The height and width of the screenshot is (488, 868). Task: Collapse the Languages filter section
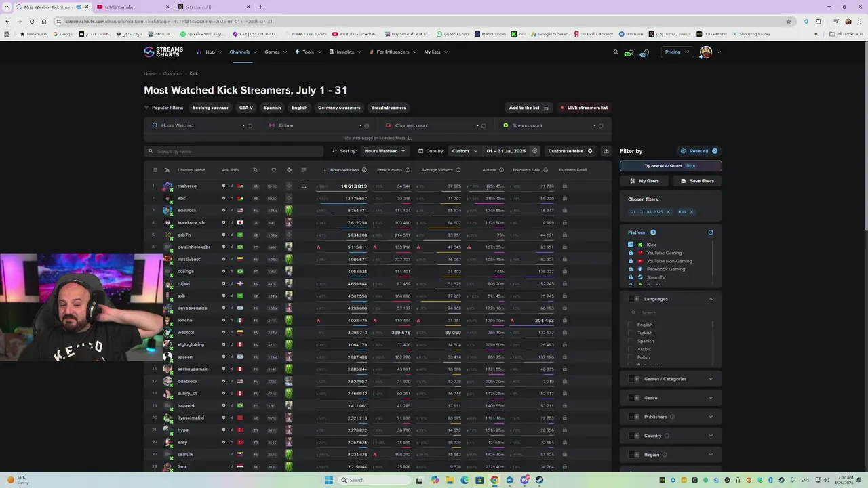tap(711, 299)
